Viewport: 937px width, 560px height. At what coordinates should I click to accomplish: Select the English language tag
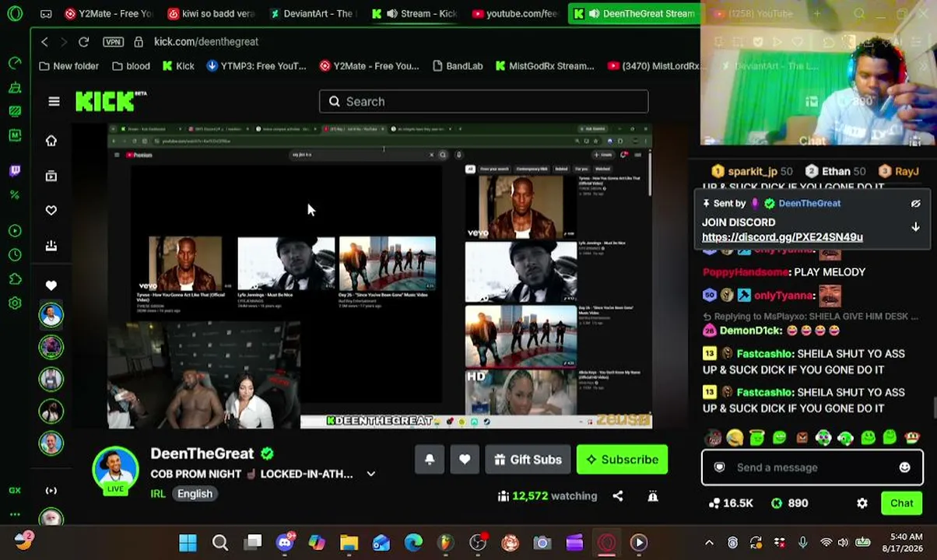pos(195,494)
